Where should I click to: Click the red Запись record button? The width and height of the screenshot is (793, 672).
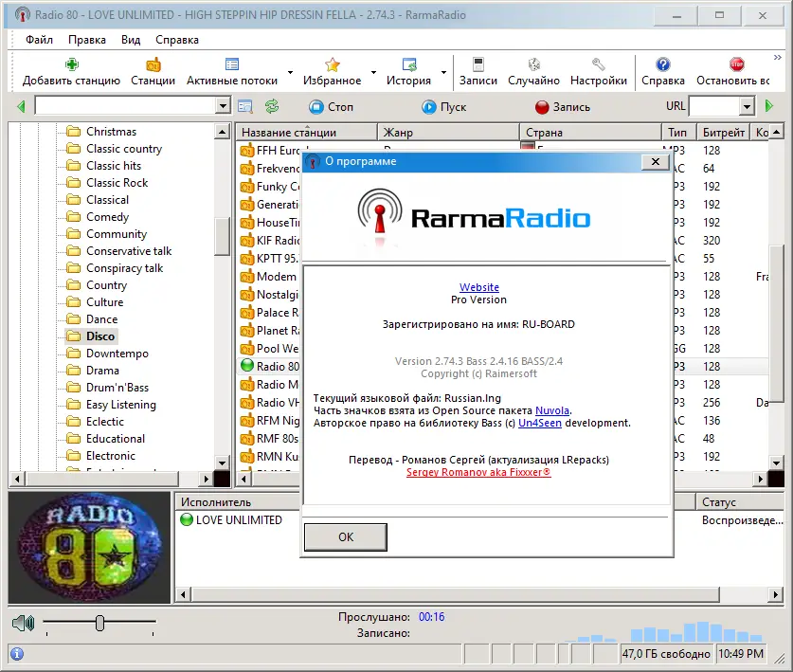(x=563, y=107)
